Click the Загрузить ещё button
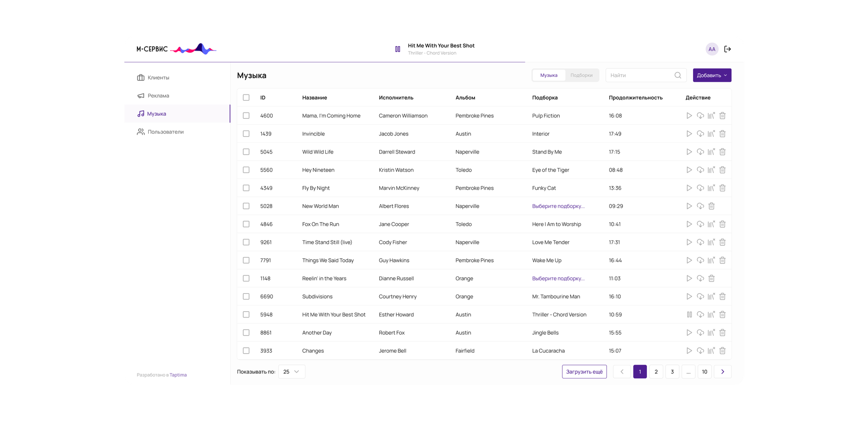The height and width of the screenshot is (421, 868). pos(584,372)
